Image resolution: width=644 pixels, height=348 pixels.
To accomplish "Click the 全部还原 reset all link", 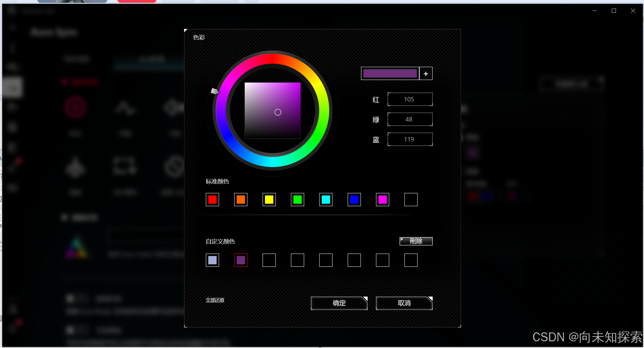I will tap(215, 300).
